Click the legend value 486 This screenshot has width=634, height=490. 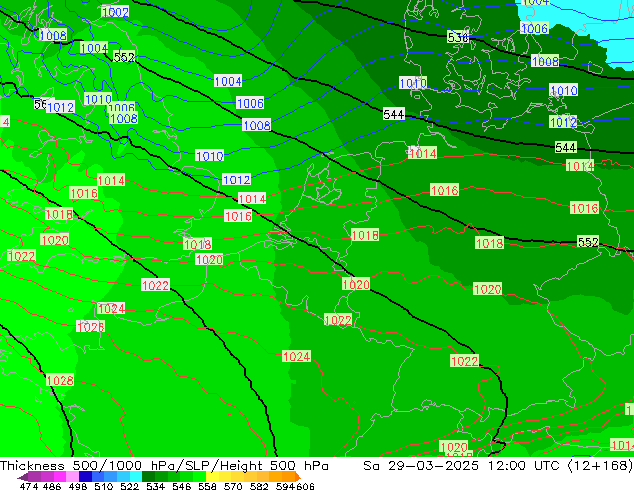(52, 486)
